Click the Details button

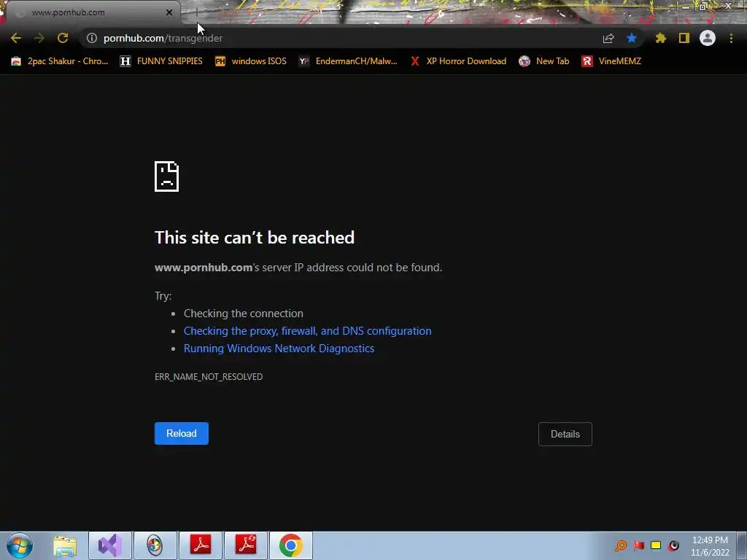(x=565, y=434)
